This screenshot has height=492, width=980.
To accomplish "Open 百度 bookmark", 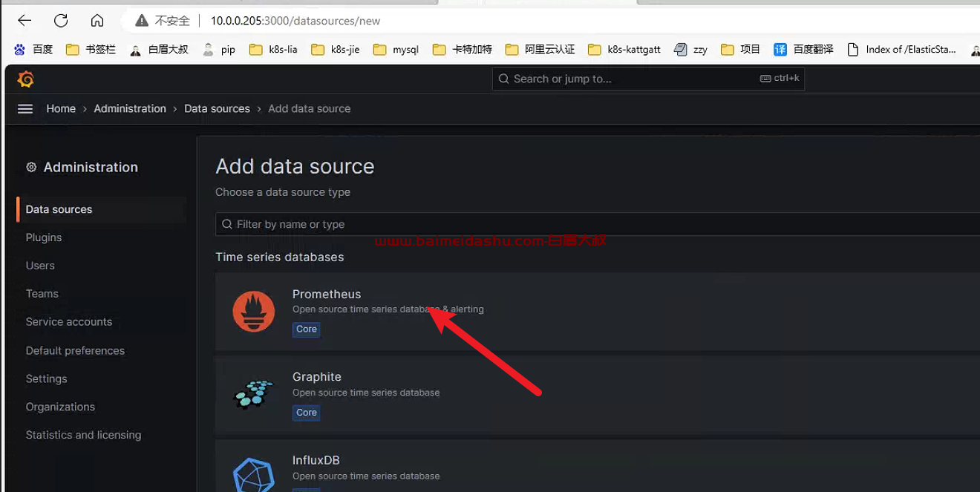I will coord(33,50).
